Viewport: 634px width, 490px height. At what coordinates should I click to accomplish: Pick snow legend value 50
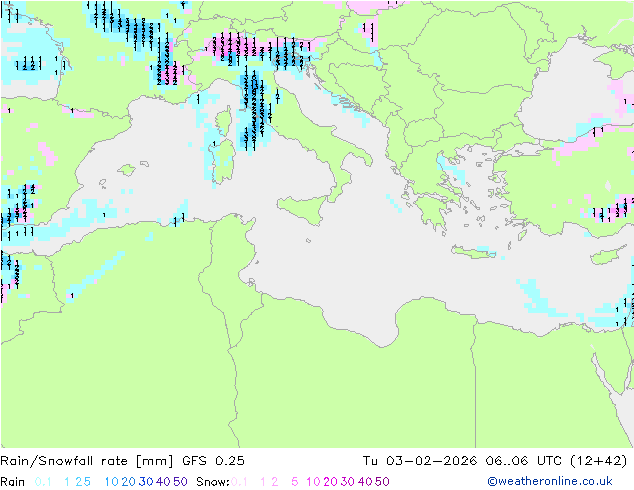(x=383, y=482)
